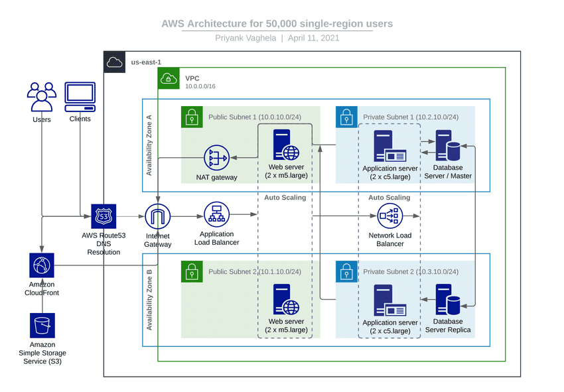Click the green VPC cloud icon
The height and width of the screenshot is (392, 564).
click(169, 78)
